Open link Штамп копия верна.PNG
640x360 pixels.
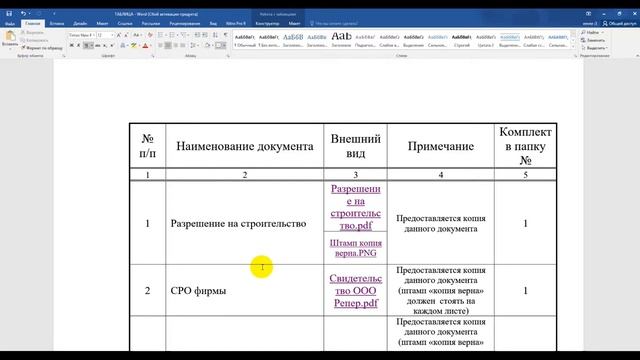tap(356, 248)
